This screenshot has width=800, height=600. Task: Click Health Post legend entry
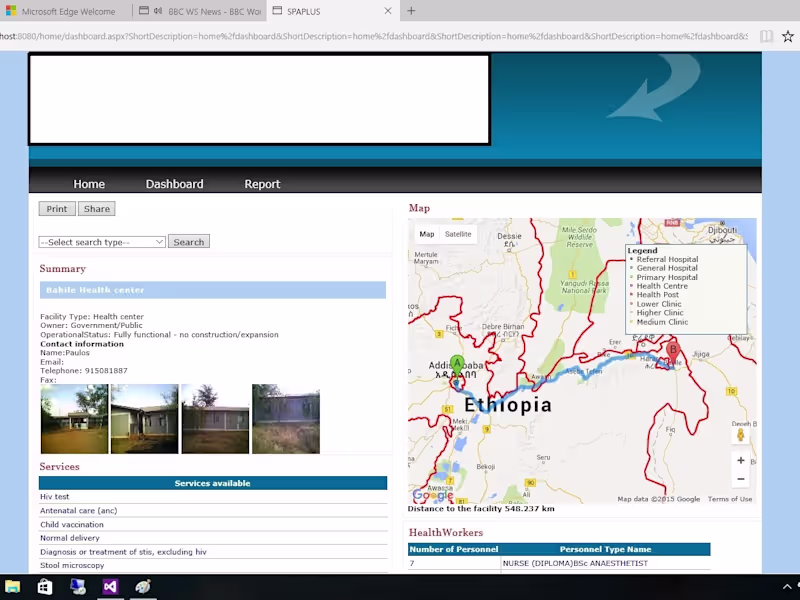(x=658, y=295)
